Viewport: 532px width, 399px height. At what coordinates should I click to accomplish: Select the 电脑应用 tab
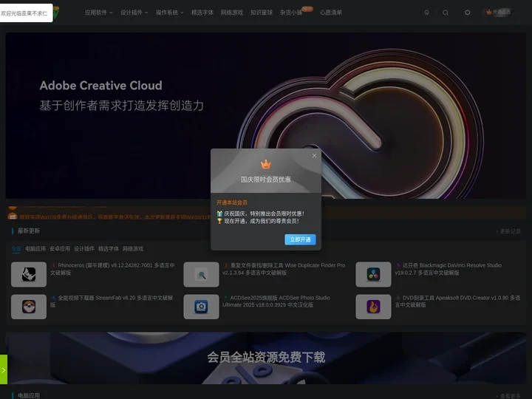click(35, 249)
